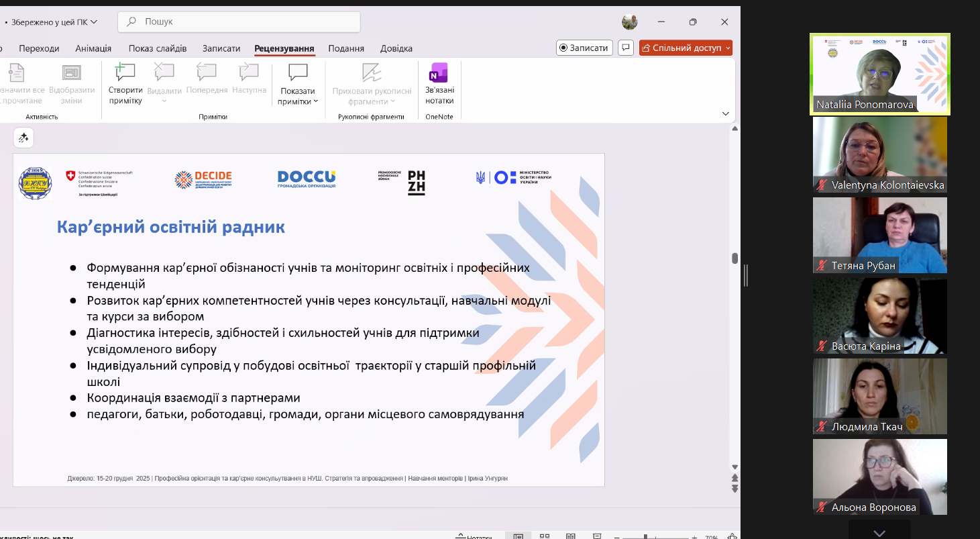Toggle Нотатки notes pane in status bar
The width and height of the screenshot is (980, 539).
(x=474, y=536)
